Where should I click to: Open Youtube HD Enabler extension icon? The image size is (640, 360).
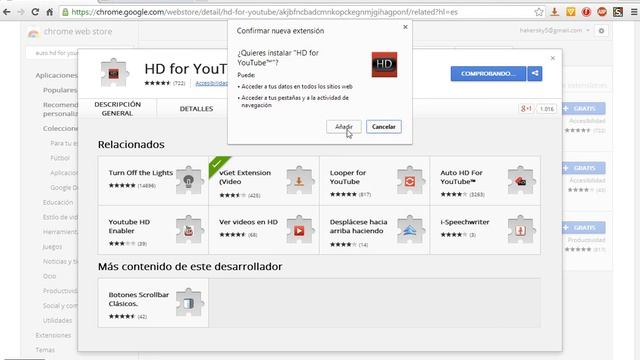[x=189, y=230]
